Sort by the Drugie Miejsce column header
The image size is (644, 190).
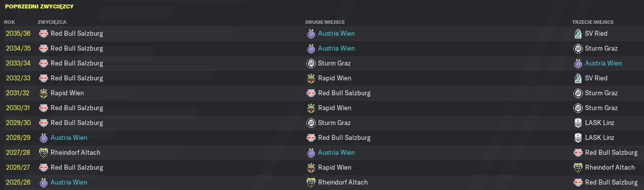[325, 22]
